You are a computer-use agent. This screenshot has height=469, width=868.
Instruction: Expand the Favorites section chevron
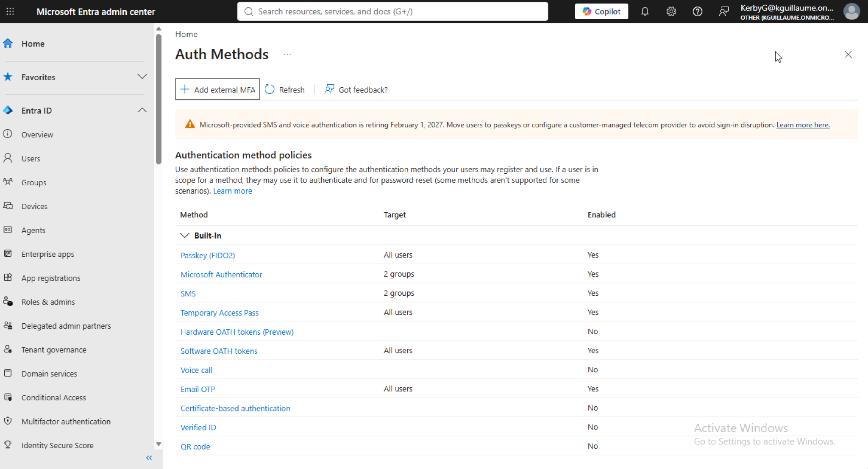click(142, 77)
